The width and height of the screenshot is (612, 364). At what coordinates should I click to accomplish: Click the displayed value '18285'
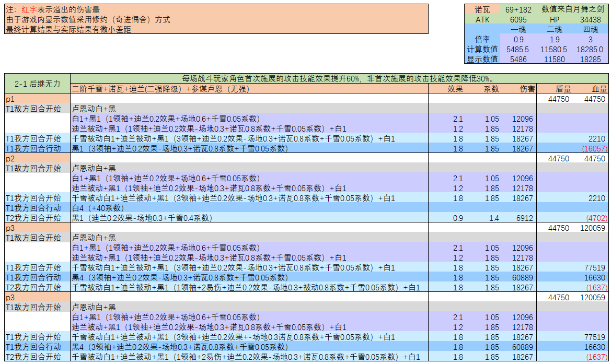(590, 60)
